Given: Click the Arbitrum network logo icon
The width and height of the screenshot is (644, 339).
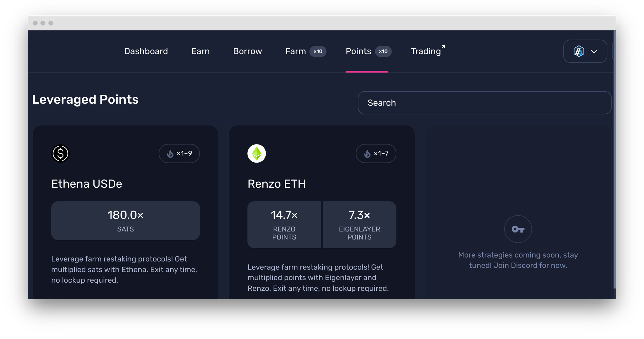Looking at the screenshot, I should pyautogui.click(x=579, y=52).
